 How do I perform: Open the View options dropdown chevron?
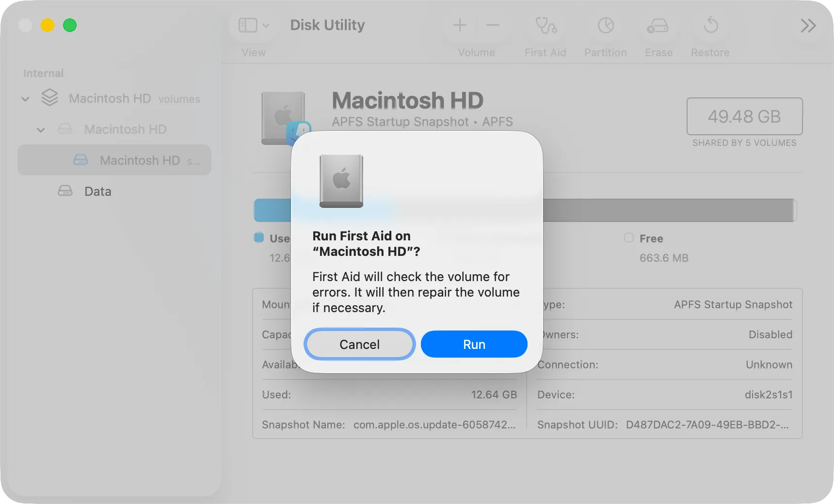pos(266,25)
